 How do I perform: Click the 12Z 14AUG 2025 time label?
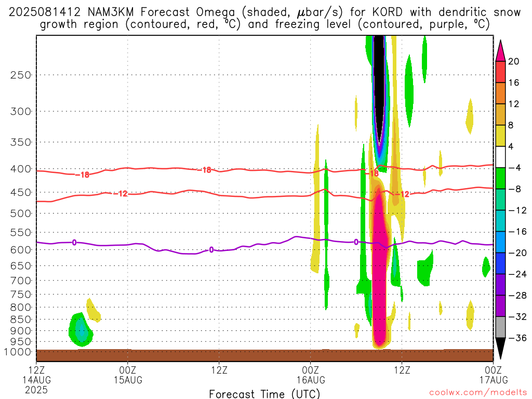coord(37,380)
